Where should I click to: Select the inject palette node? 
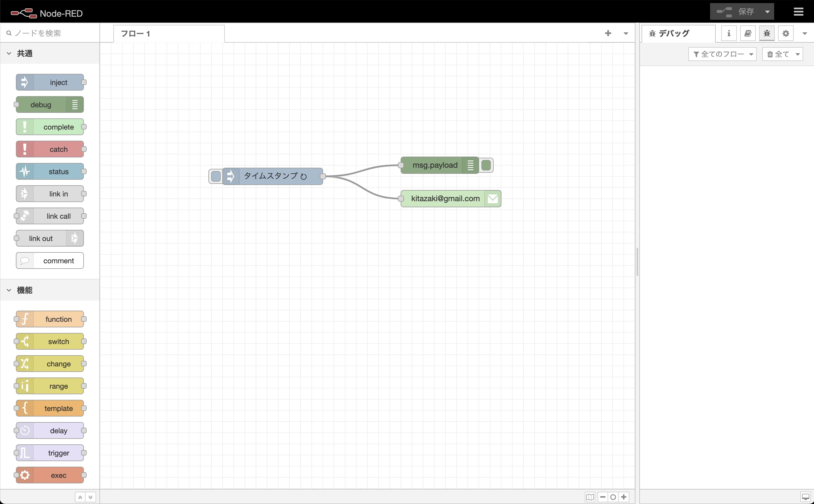pyautogui.click(x=50, y=82)
